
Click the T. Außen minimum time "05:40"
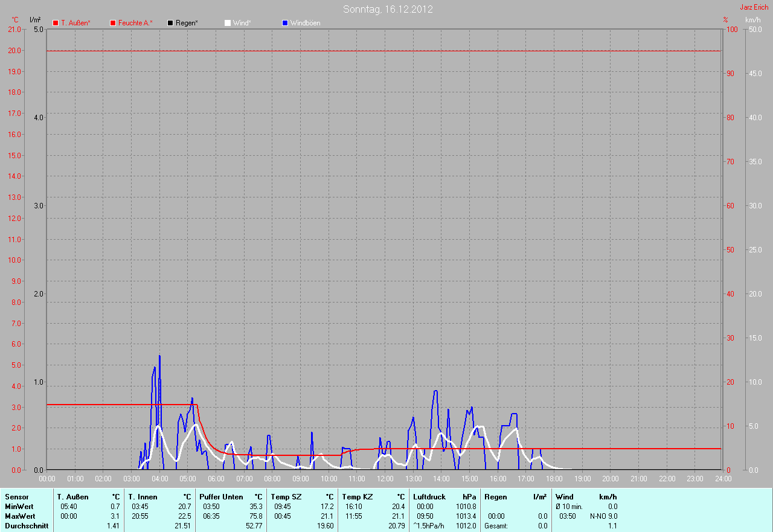[69, 507]
